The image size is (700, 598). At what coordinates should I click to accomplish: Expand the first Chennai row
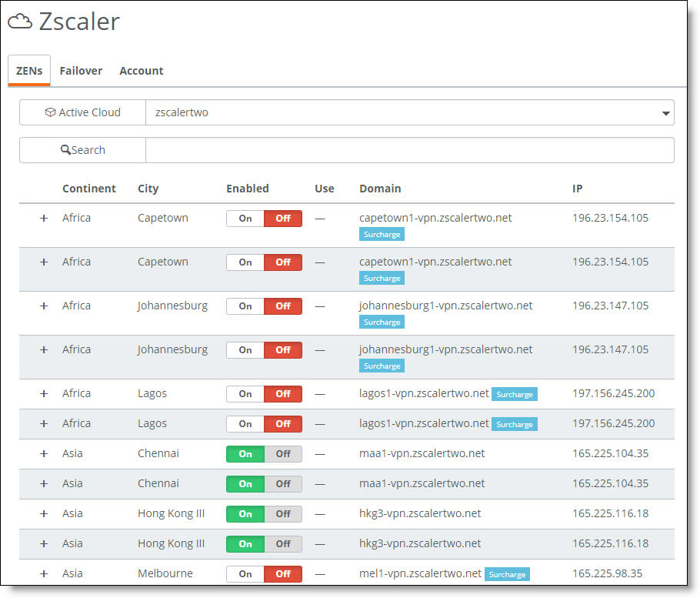click(x=44, y=453)
